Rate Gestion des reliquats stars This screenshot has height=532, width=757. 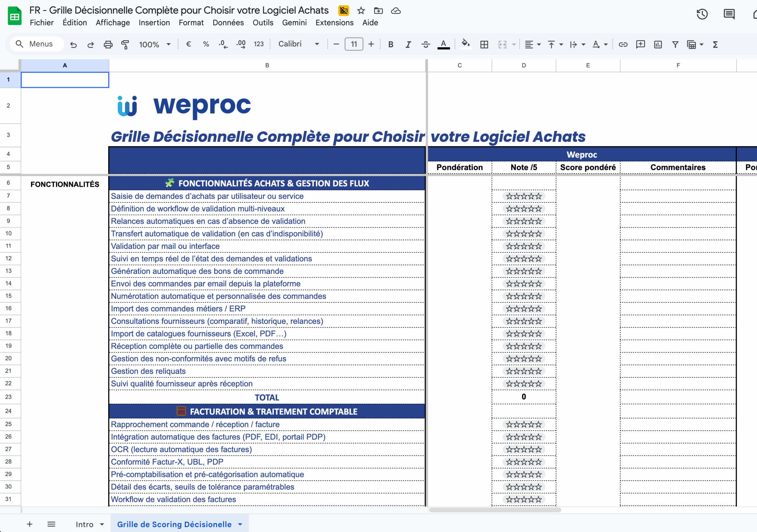524,372
